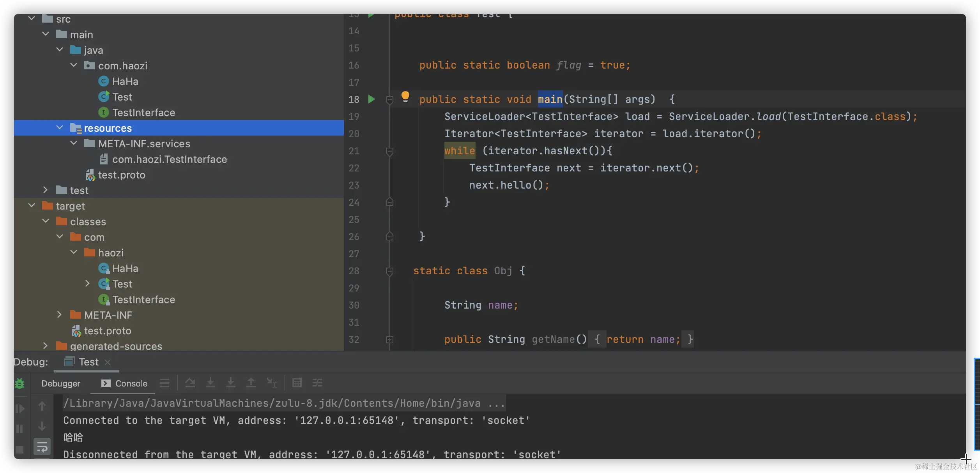Toggle soft-wrap in the console
Viewport: 980px width, 473px height.
(x=42, y=447)
